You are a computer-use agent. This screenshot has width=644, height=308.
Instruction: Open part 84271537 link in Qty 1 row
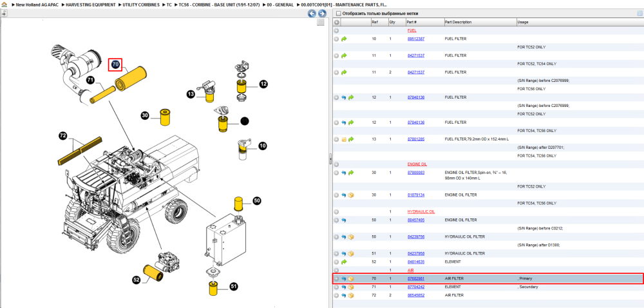(415, 55)
